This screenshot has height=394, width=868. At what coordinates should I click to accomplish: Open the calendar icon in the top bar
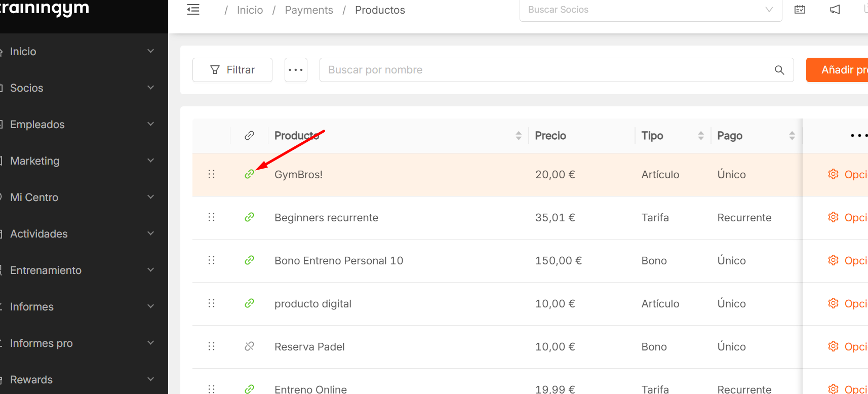pyautogui.click(x=800, y=10)
